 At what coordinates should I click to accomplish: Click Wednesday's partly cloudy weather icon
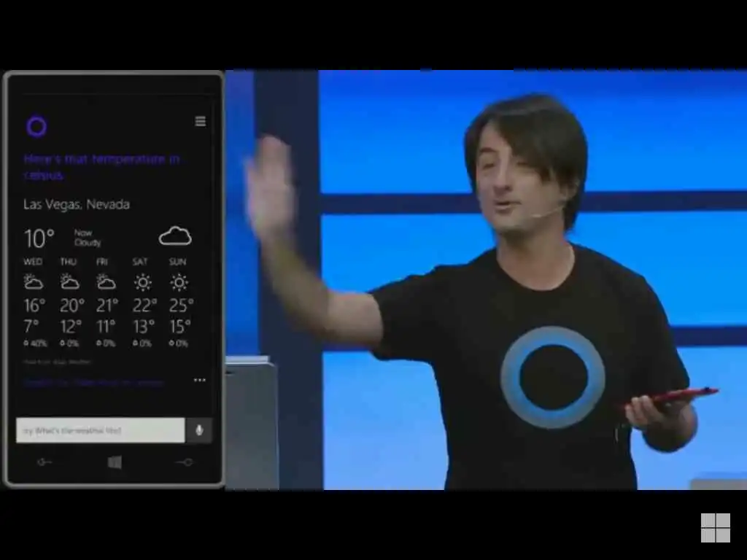pos(34,282)
